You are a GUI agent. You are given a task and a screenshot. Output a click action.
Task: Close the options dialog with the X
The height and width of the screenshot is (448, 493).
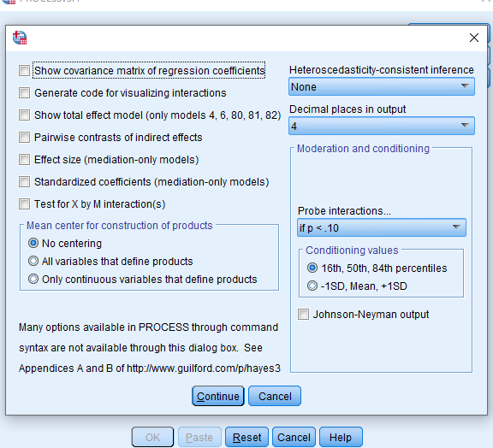(474, 38)
